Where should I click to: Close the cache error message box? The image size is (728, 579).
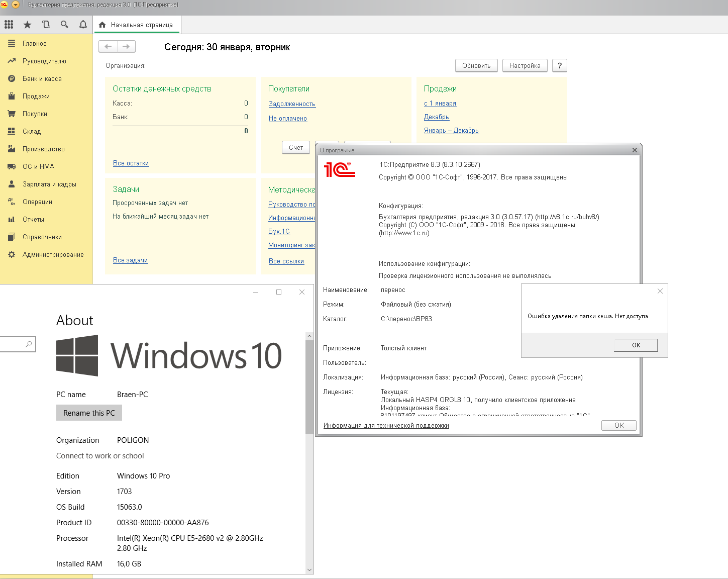[x=660, y=291]
